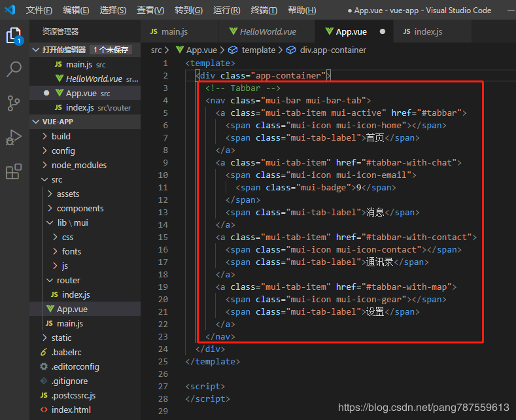Click src in the breadcrumb
Image resolution: width=516 pixels, height=420 pixels.
pos(156,50)
